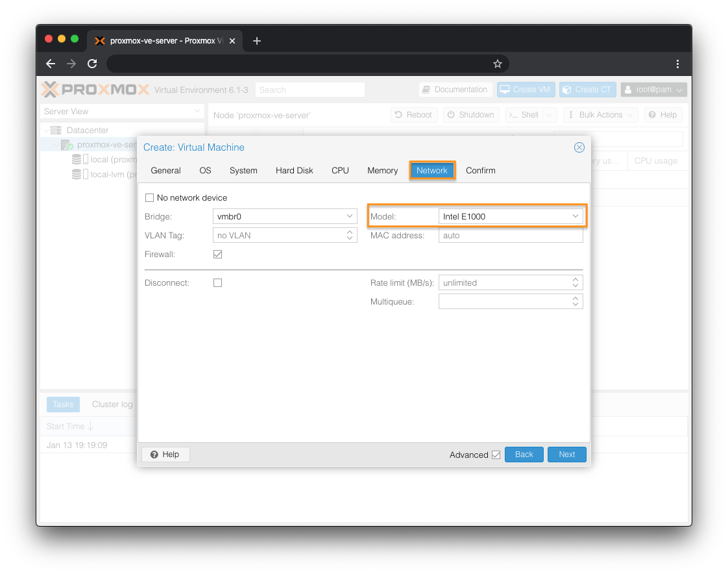Click the Rate limit spinner arrows
The height and width of the screenshot is (574, 728).
575,282
